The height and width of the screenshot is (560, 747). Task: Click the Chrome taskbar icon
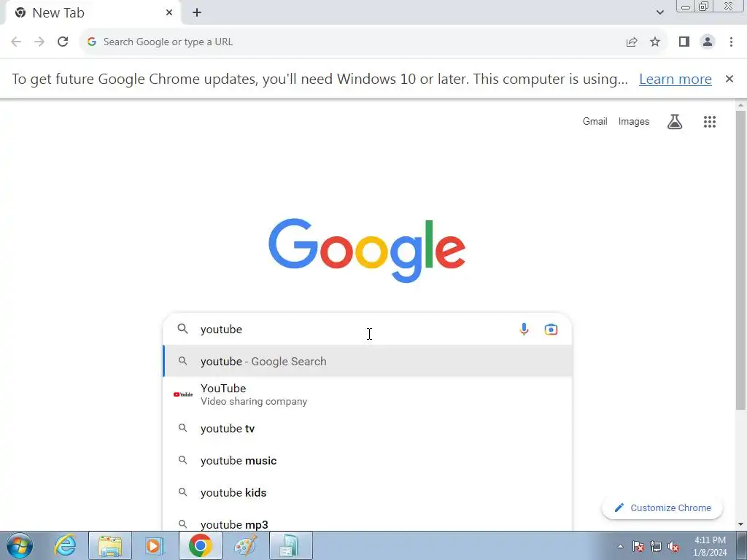[x=200, y=545]
